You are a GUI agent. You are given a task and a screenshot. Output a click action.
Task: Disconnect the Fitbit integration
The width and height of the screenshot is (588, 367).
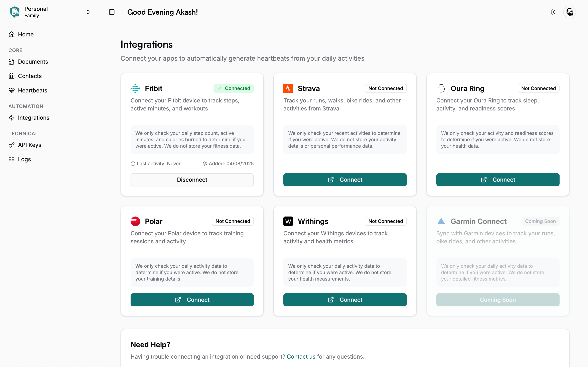[192, 180]
